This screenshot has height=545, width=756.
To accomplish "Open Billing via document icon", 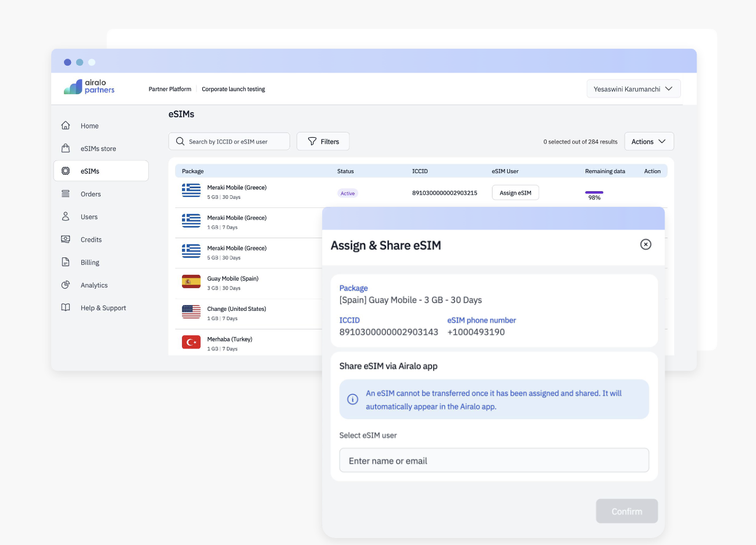I will pos(66,262).
